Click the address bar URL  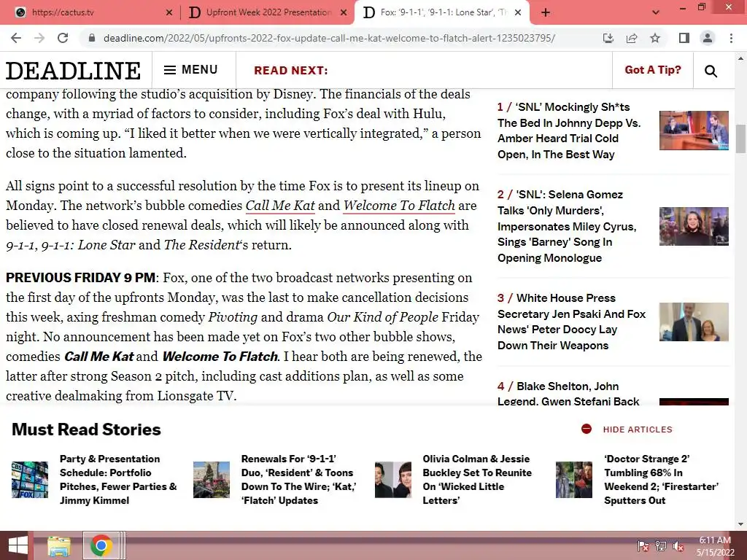tap(329, 38)
